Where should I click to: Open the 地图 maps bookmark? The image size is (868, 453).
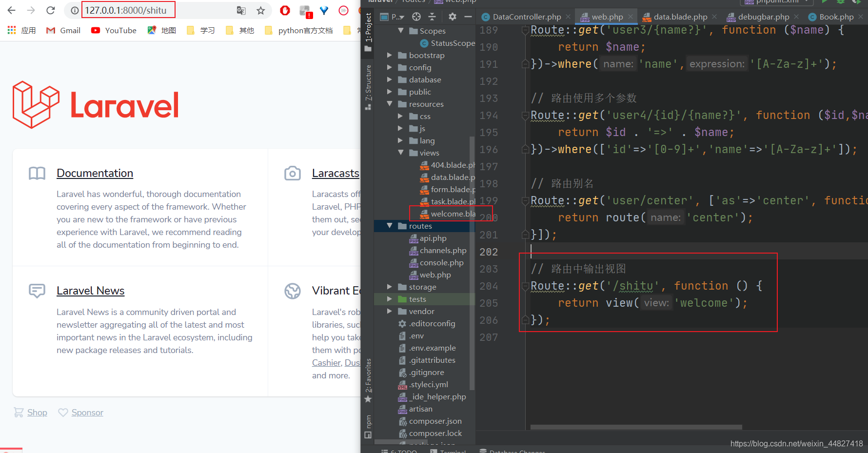click(x=162, y=30)
